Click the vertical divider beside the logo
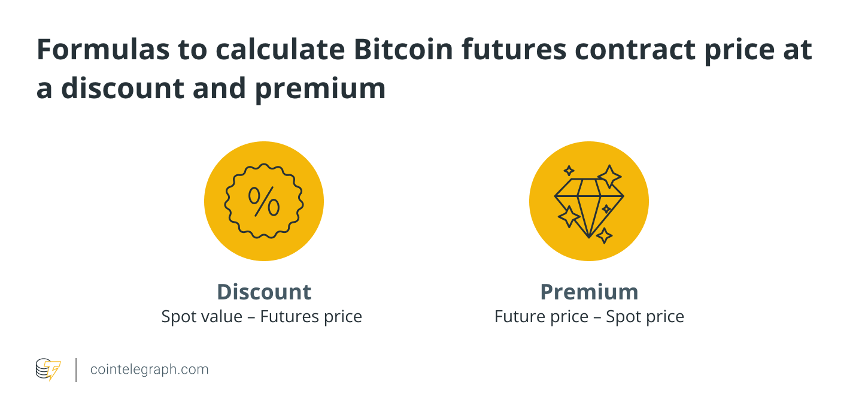The height and width of the screenshot is (418, 868). tap(76, 370)
